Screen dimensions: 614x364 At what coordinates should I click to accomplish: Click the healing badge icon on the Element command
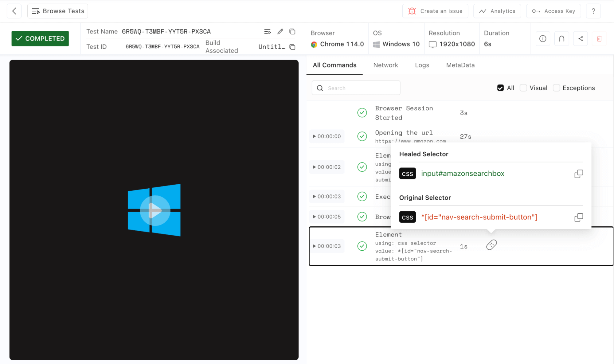[x=491, y=245]
